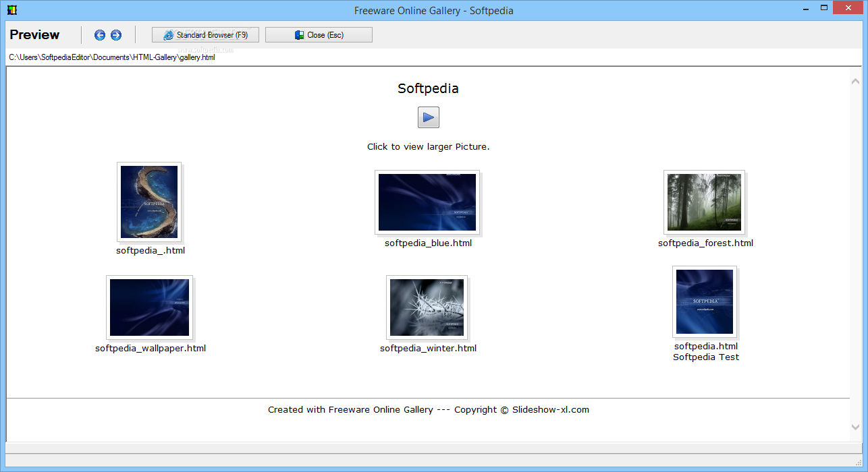Click the Softpedia gallery heading
Screen dimensions: 868x472
[428, 88]
